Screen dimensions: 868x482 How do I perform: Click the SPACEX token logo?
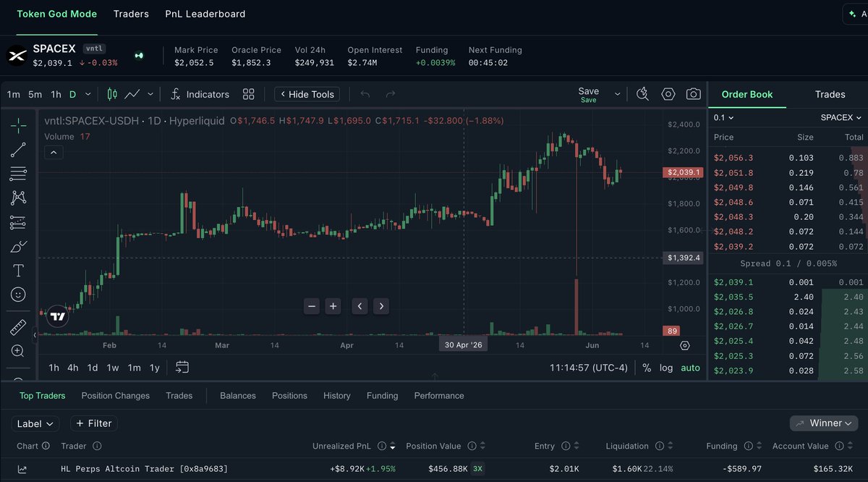click(x=17, y=56)
